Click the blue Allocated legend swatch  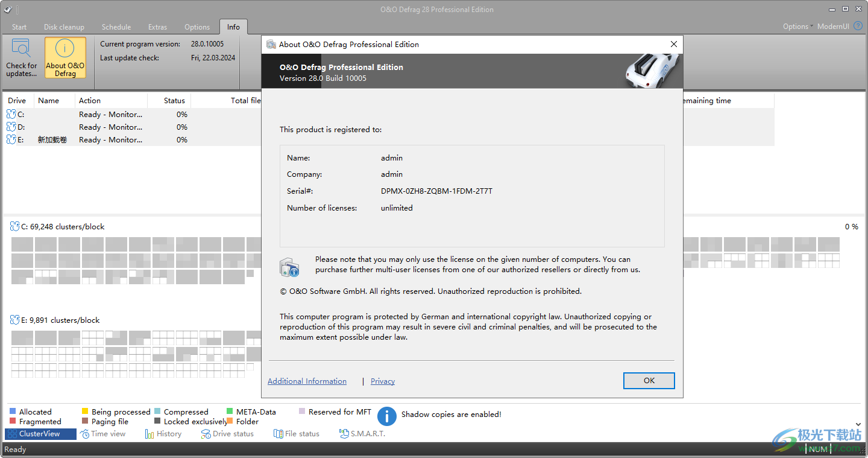(x=13, y=412)
